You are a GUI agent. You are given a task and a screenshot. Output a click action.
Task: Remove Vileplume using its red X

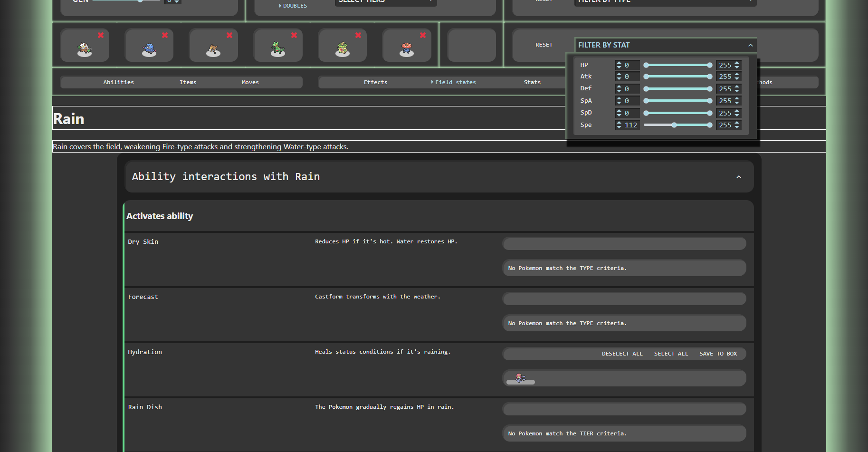(x=423, y=35)
